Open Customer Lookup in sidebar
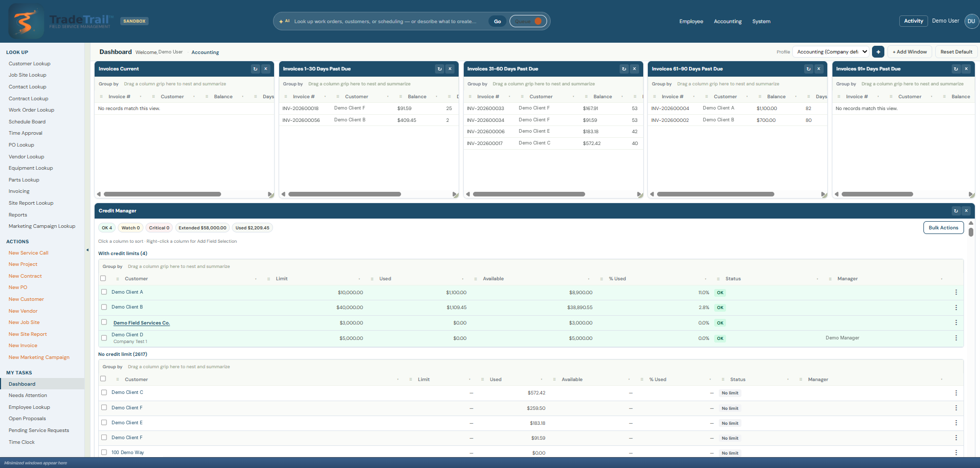The height and width of the screenshot is (468, 980). (x=29, y=64)
